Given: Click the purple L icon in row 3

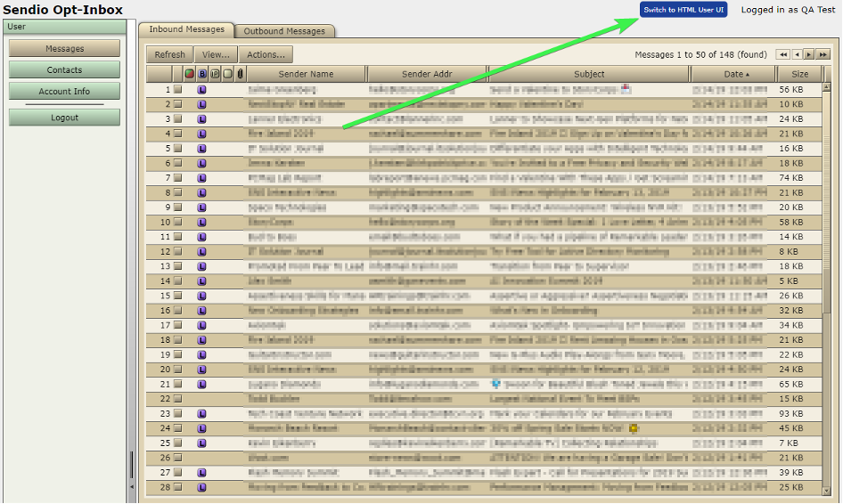Looking at the screenshot, I should pos(201,119).
